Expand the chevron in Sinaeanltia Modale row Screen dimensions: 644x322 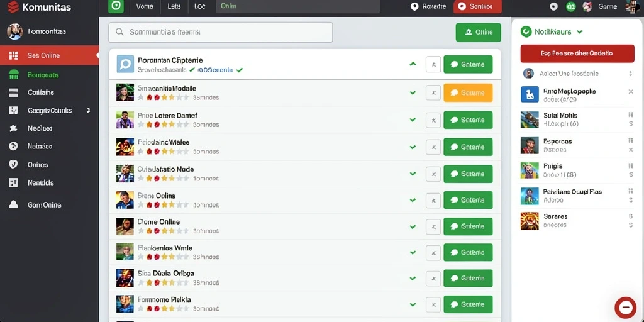pyautogui.click(x=413, y=93)
